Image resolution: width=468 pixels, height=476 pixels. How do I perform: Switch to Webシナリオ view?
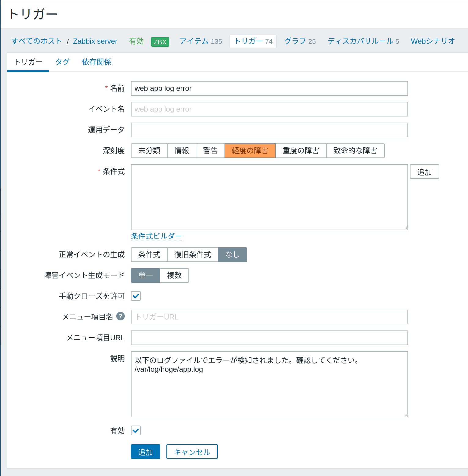433,41
